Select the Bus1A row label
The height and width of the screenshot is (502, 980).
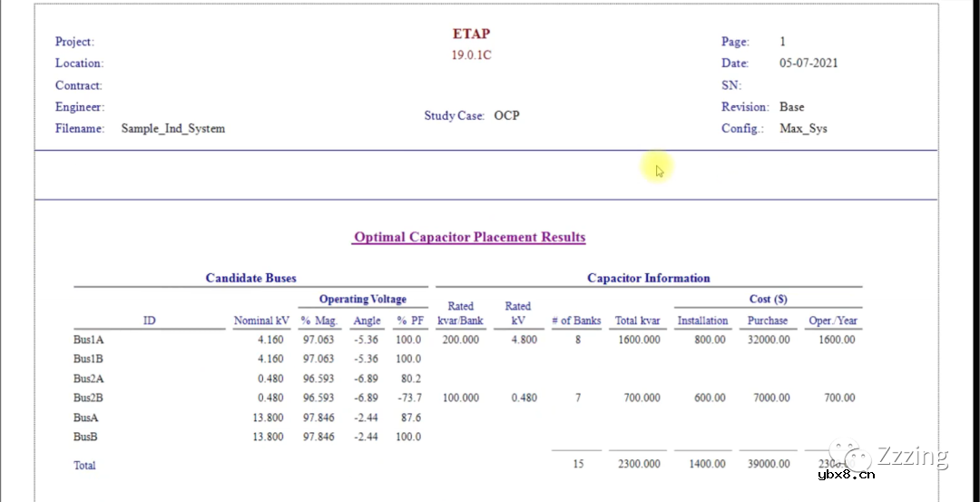[x=88, y=340]
